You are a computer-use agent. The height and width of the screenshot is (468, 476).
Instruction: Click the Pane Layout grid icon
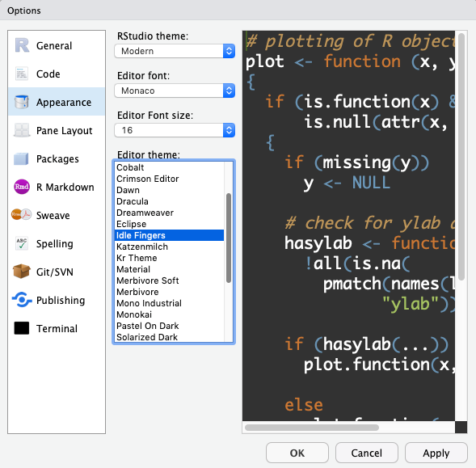(x=22, y=130)
